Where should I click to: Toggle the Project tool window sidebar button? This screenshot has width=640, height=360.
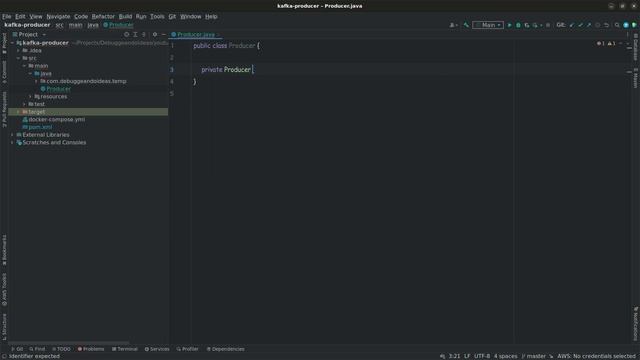click(x=4, y=43)
